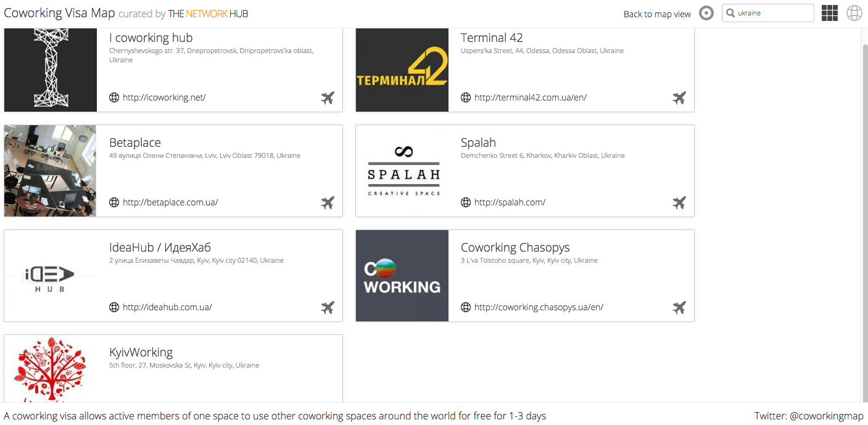This screenshot has width=868, height=425.
Task: Open The Network Hub curator link
Action: (x=208, y=14)
